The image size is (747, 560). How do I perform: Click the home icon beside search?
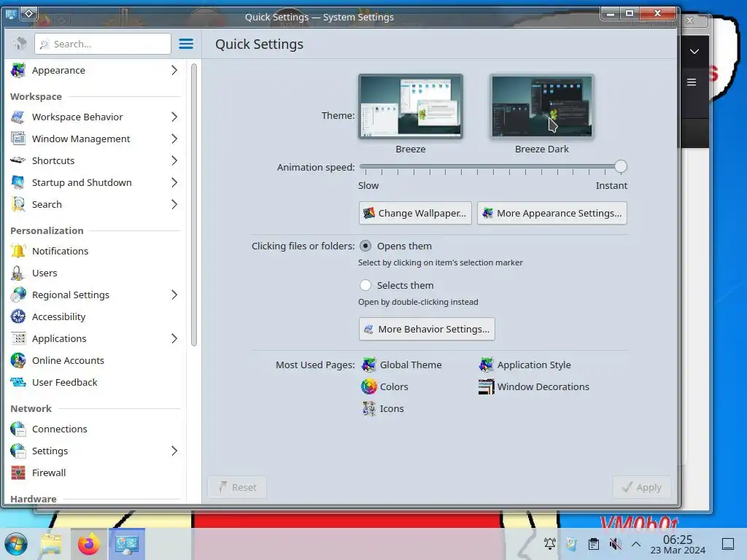20,44
